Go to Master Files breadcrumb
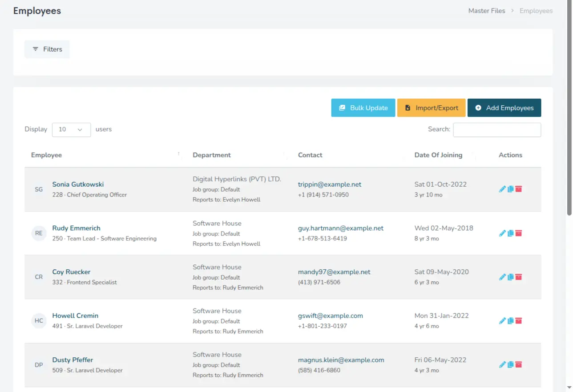The image size is (573, 392). pyautogui.click(x=487, y=11)
